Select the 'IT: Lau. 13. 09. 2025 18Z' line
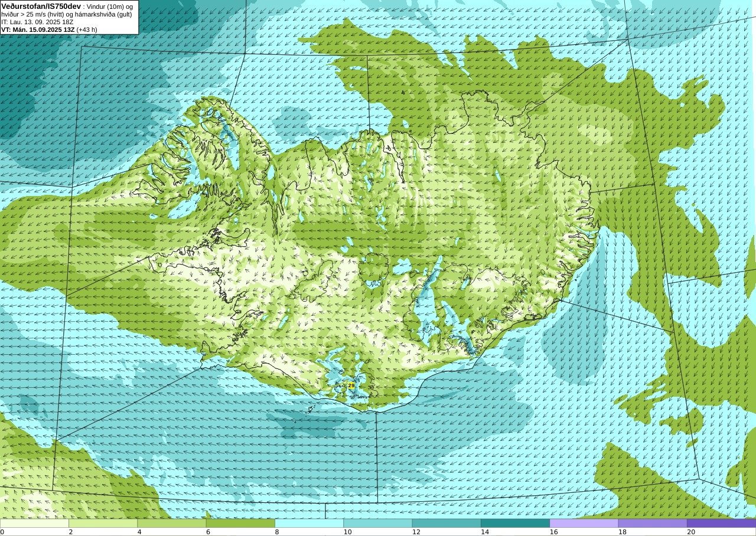This screenshot has height=536, width=756. [37, 22]
